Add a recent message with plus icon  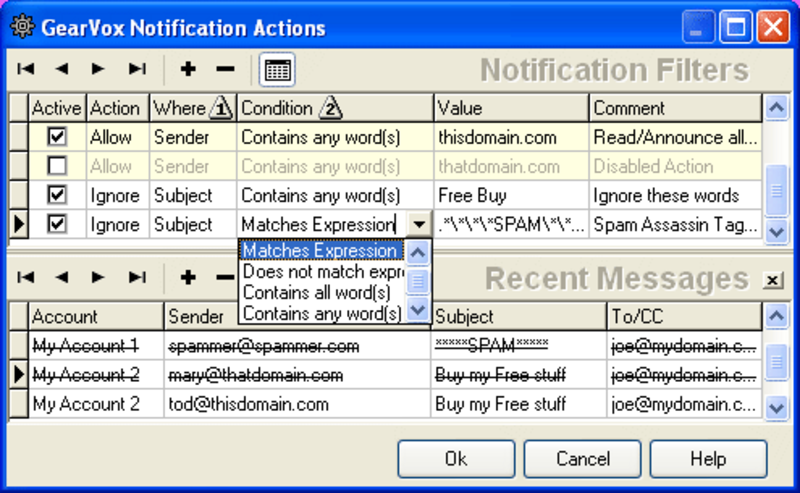(x=188, y=277)
